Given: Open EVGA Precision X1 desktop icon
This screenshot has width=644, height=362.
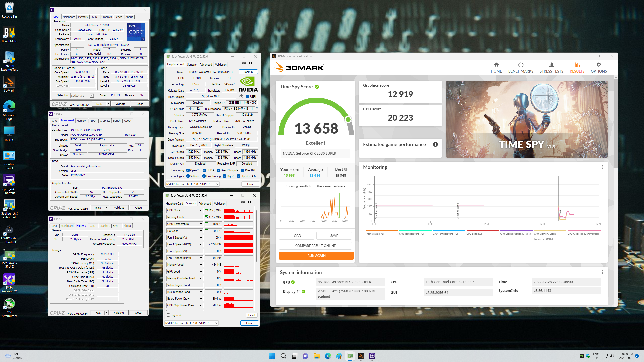Looking at the screenshot, I should pos(9,283).
